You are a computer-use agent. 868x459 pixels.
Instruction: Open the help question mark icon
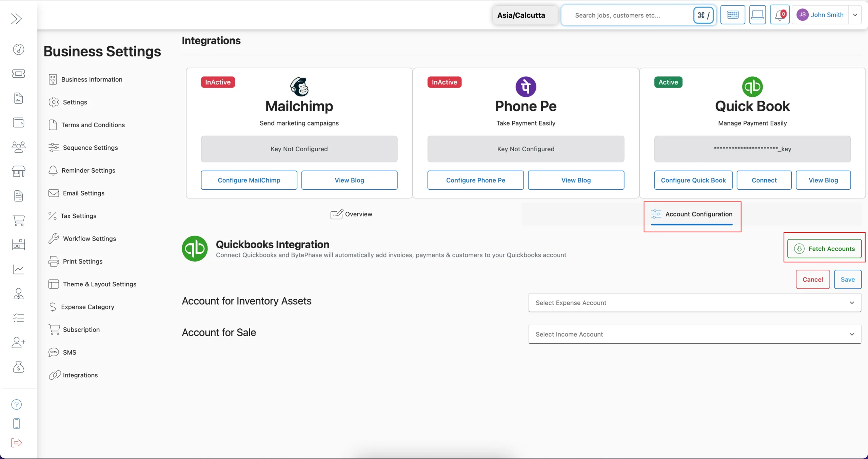tap(17, 404)
